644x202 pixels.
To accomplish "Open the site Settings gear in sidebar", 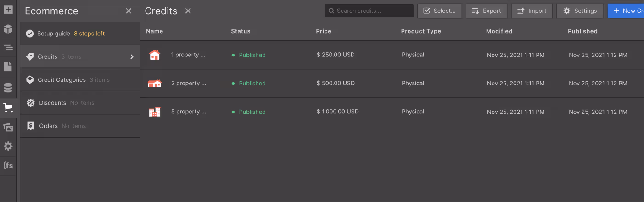I will click(8, 146).
